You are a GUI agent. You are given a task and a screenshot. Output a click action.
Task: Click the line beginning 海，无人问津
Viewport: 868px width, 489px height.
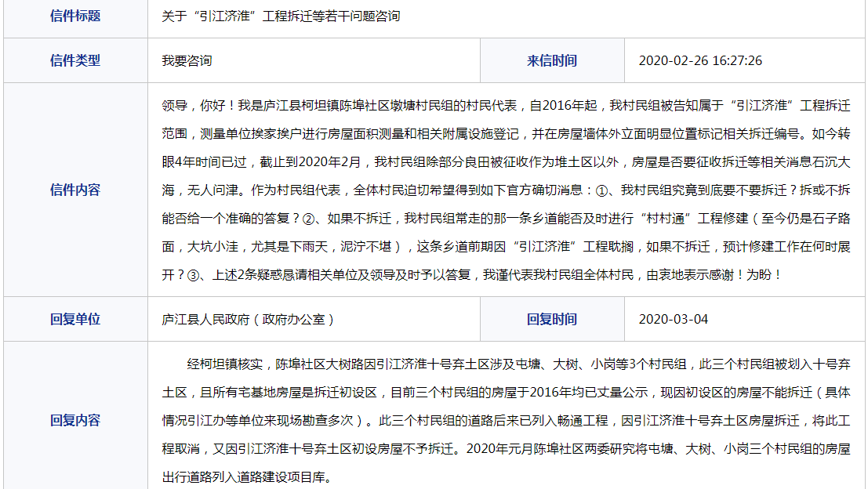(506, 190)
